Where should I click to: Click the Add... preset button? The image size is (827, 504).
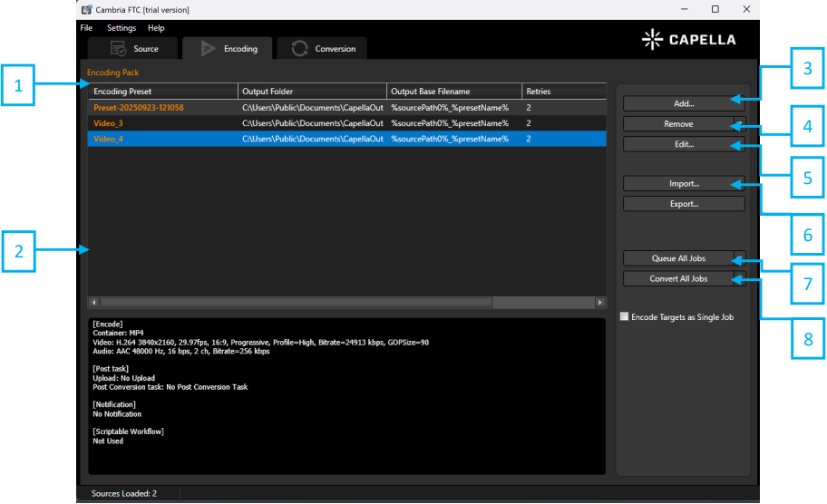pos(684,104)
